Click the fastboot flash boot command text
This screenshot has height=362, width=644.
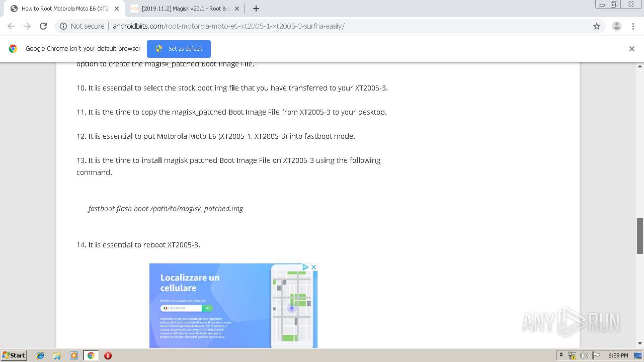(x=166, y=209)
